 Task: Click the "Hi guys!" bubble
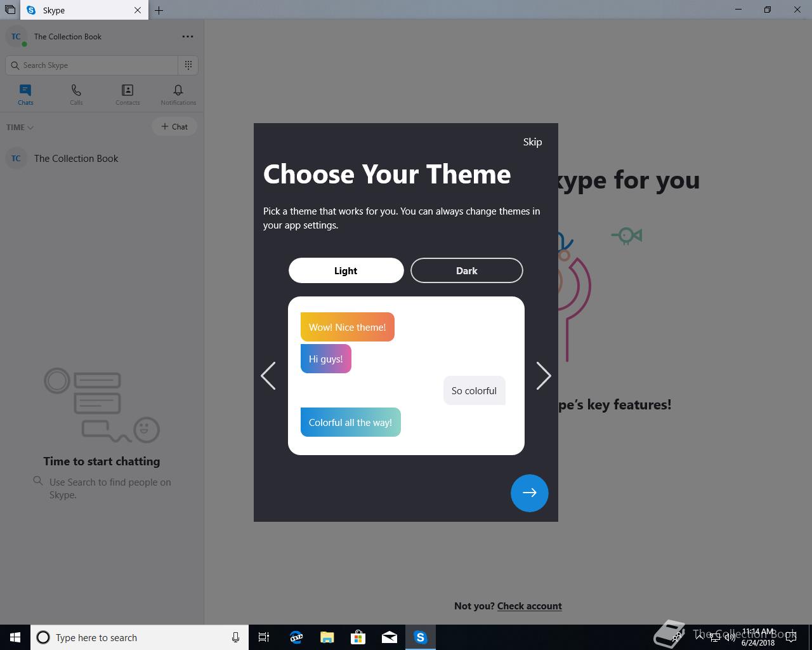(x=326, y=359)
